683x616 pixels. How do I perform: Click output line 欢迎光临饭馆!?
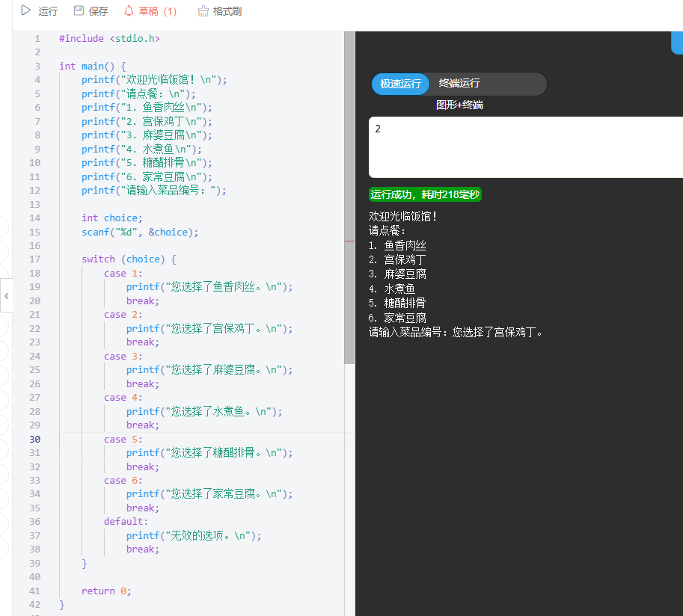pyautogui.click(x=402, y=216)
